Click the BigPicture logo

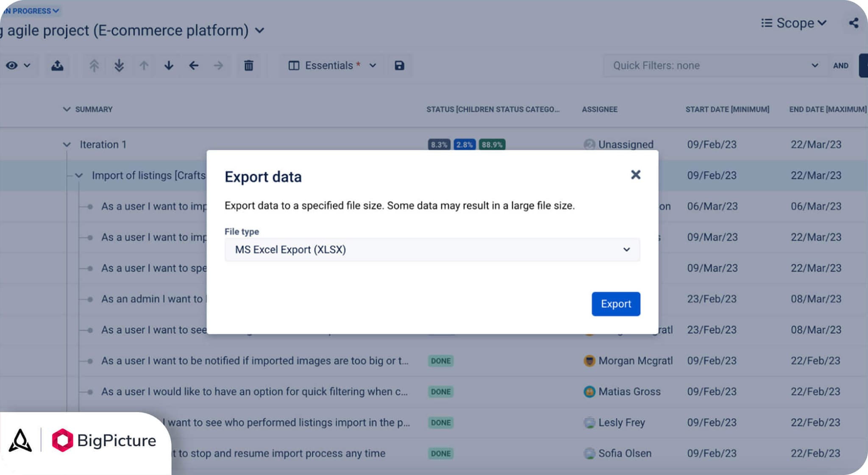coord(104,441)
